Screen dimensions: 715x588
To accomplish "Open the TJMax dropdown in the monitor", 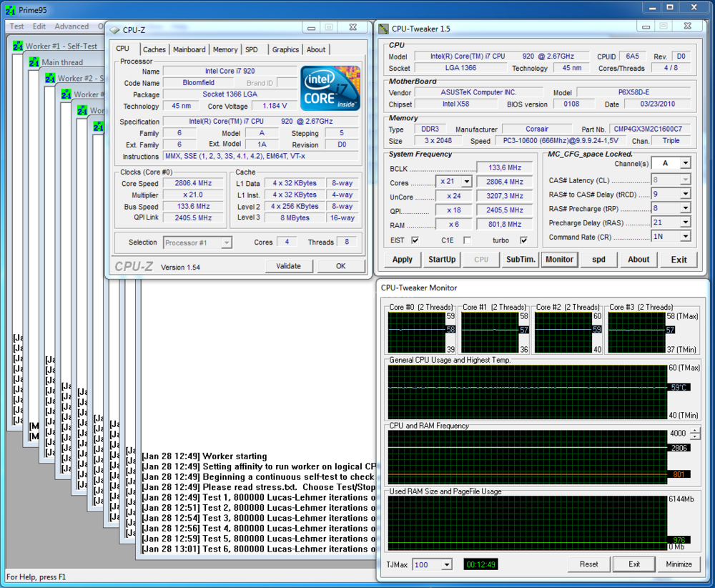I will [x=447, y=564].
